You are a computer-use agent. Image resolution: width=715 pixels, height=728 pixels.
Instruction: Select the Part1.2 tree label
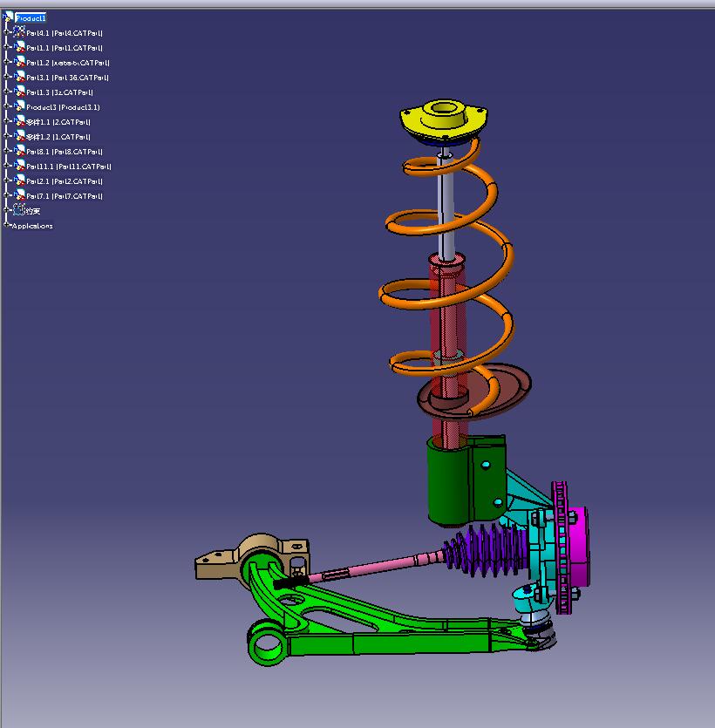(x=68, y=63)
